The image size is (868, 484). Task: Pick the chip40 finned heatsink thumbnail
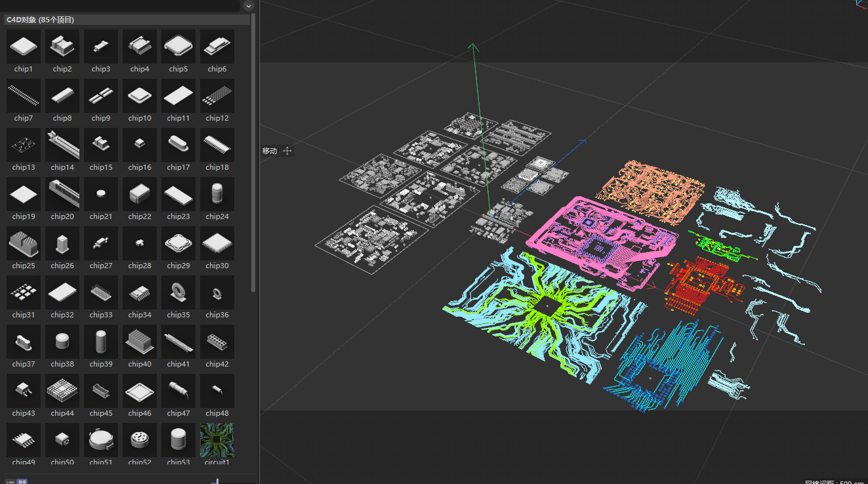140,342
